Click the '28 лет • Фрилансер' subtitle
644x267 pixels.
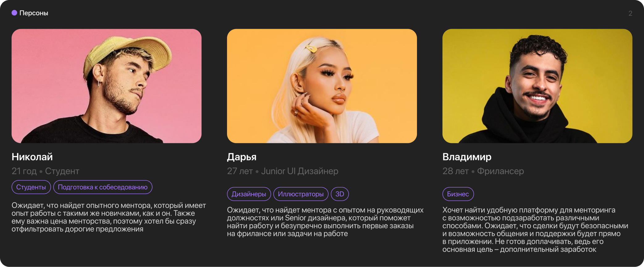[483, 171]
